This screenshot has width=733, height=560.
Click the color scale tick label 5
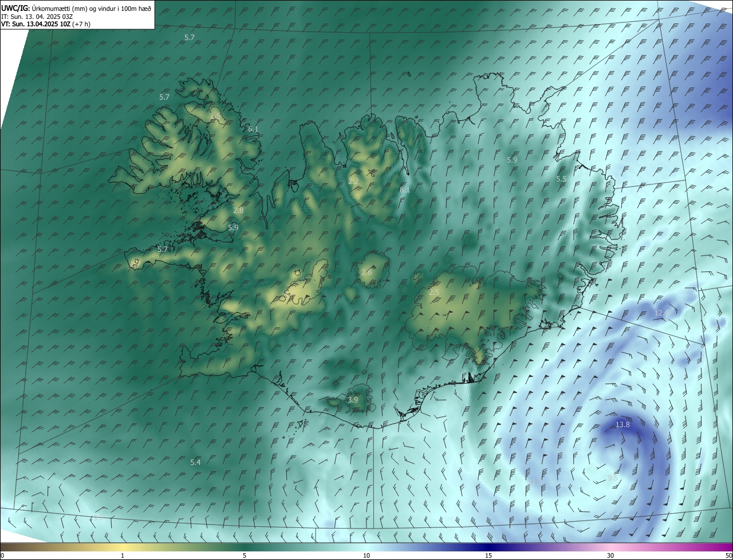click(245, 555)
